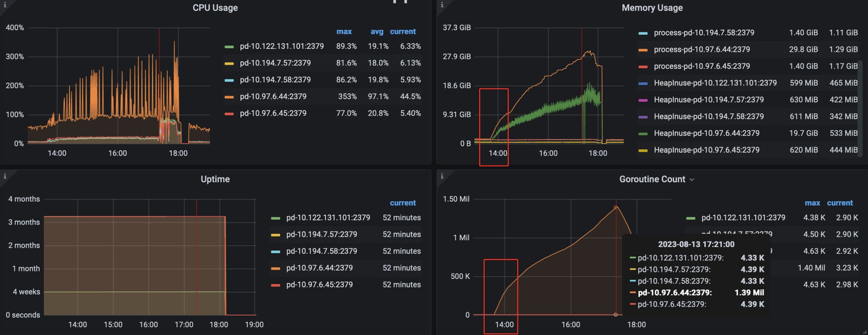The width and height of the screenshot is (868, 335).
Task: Toggle process-pd-10.97.6.44:2379 series in Memory legend
Action: point(702,49)
